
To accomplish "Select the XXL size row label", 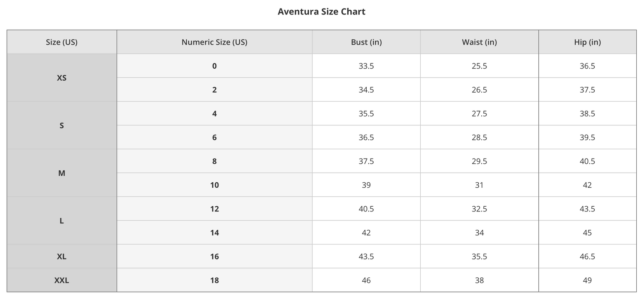I will point(62,280).
